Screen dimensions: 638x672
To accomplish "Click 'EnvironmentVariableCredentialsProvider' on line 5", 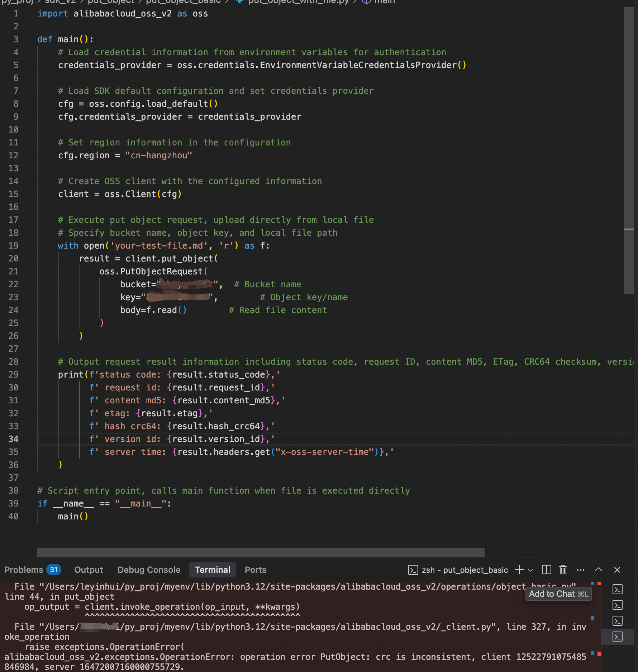I will 358,65.
